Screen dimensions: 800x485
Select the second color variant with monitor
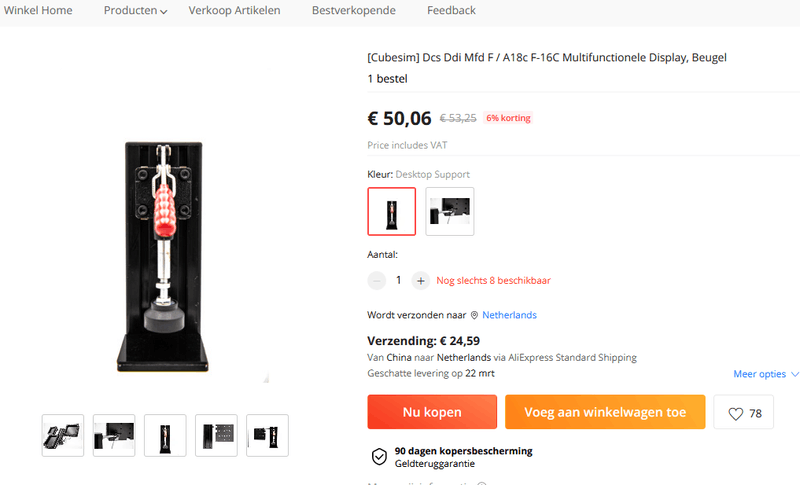click(x=449, y=211)
